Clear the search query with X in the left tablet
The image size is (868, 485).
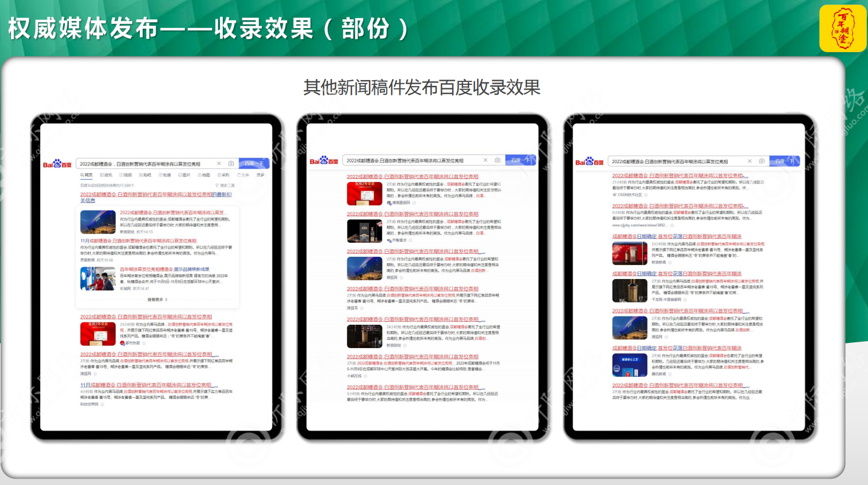pyautogui.click(x=219, y=164)
